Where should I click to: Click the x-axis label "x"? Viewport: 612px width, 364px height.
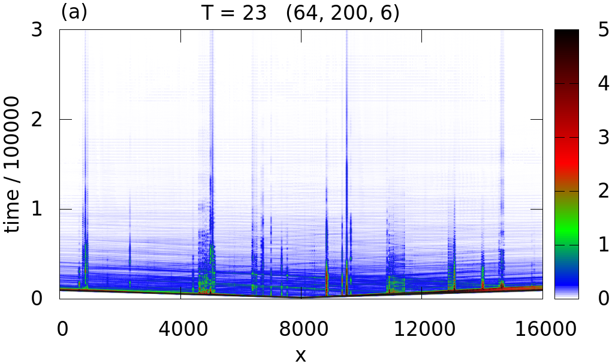pyautogui.click(x=300, y=354)
